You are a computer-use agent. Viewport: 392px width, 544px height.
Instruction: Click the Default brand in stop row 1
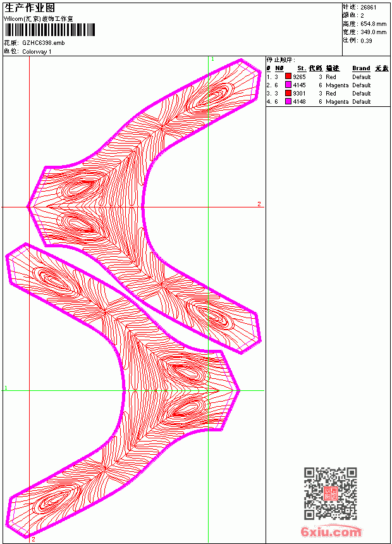click(362, 77)
